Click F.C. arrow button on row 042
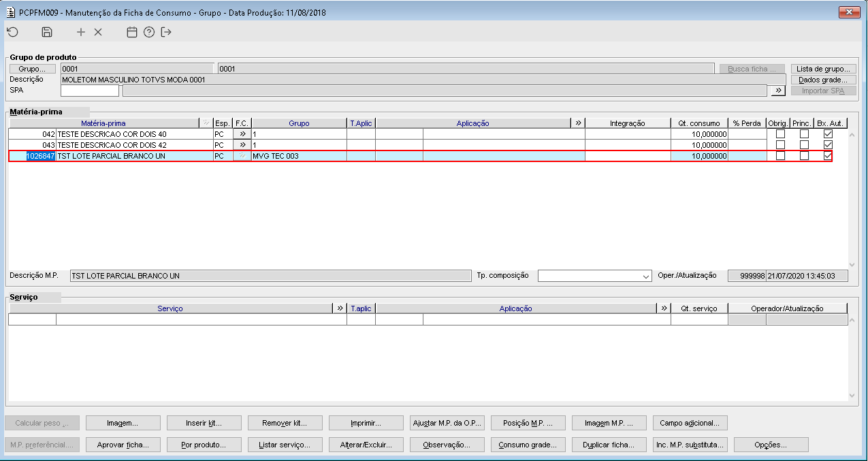Image resolution: width=868 pixels, height=461 pixels. [x=242, y=134]
